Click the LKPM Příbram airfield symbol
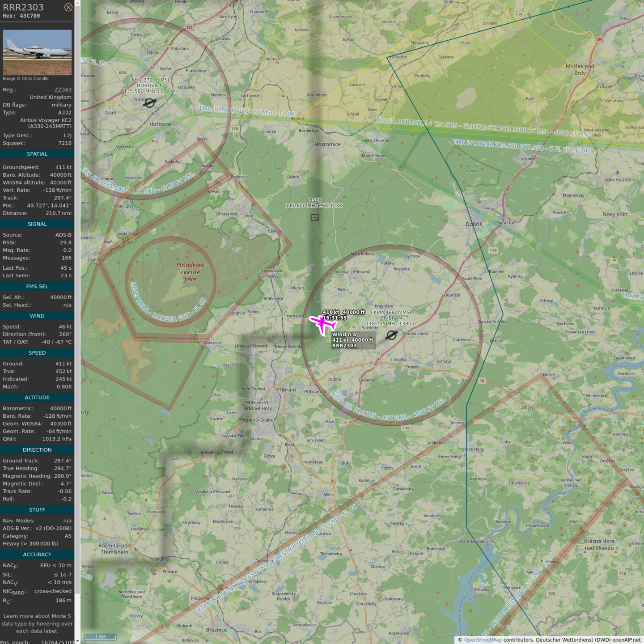 [391, 335]
